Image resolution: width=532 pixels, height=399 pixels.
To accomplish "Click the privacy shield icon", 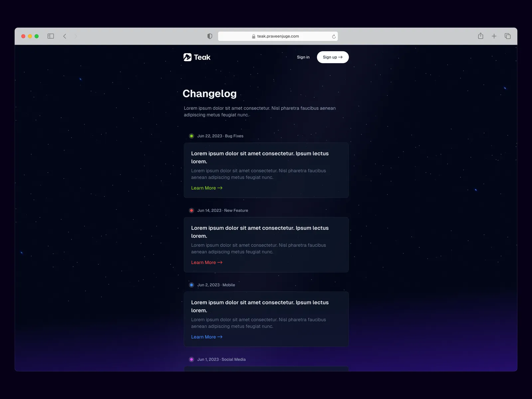I will pos(210,36).
